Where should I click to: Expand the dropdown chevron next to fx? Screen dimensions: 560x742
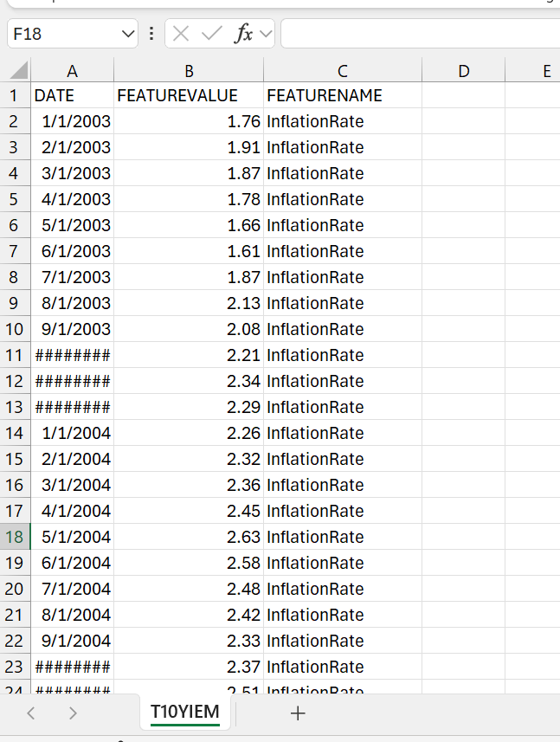click(265, 34)
